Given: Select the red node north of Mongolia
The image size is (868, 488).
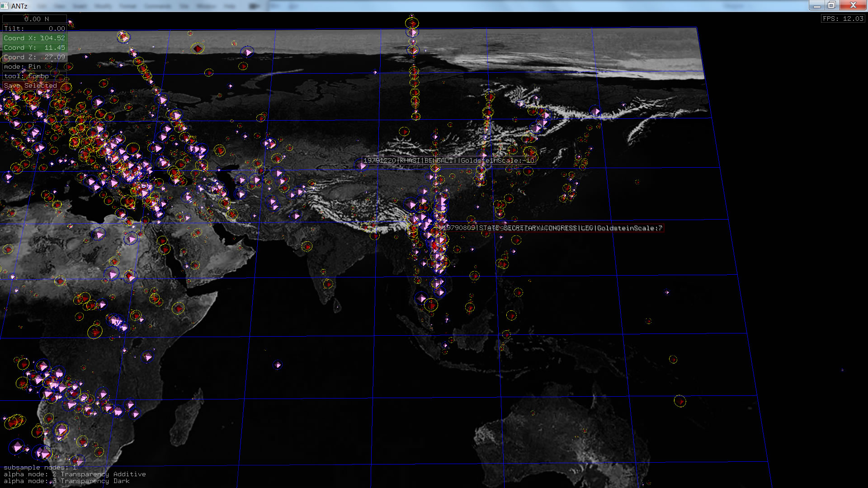Looking at the screenshot, I should pyautogui.click(x=404, y=131).
